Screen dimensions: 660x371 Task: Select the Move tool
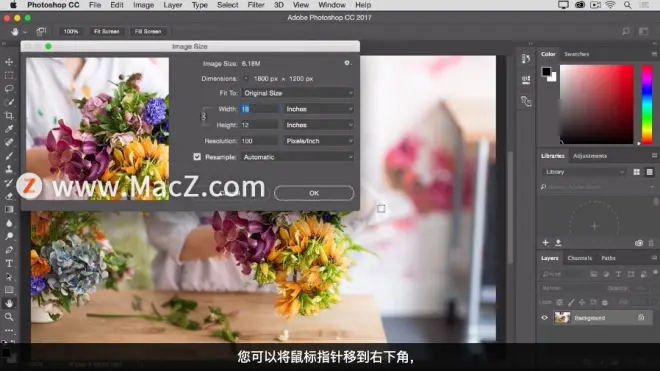tap(9, 62)
